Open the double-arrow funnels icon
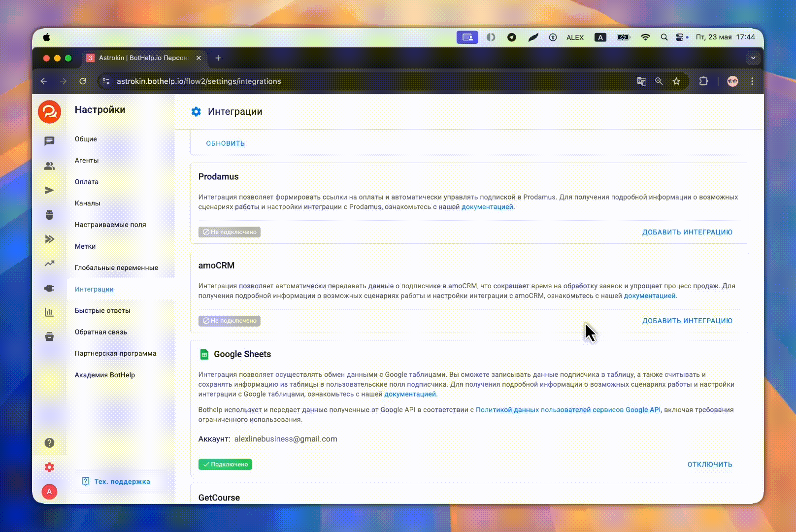This screenshot has width=796, height=532. [x=49, y=239]
